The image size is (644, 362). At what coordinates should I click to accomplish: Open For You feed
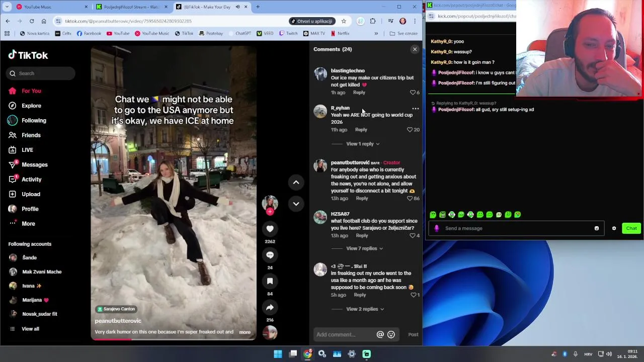coord(31,91)
